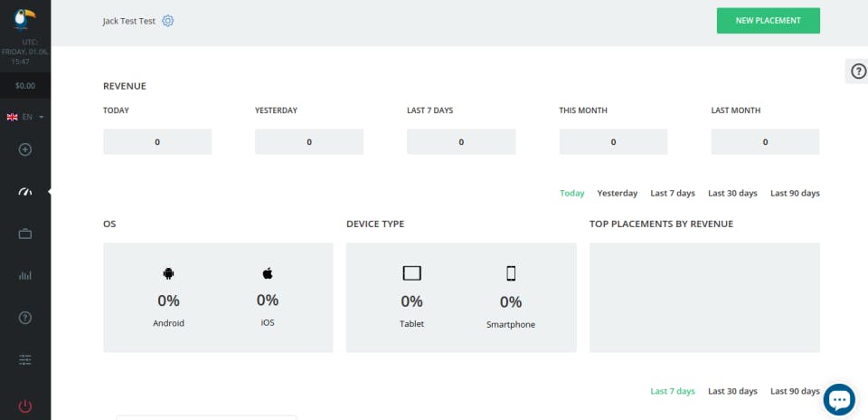
Task: Click the $0.00 balance in sidebar
Action: pos(25,86)
